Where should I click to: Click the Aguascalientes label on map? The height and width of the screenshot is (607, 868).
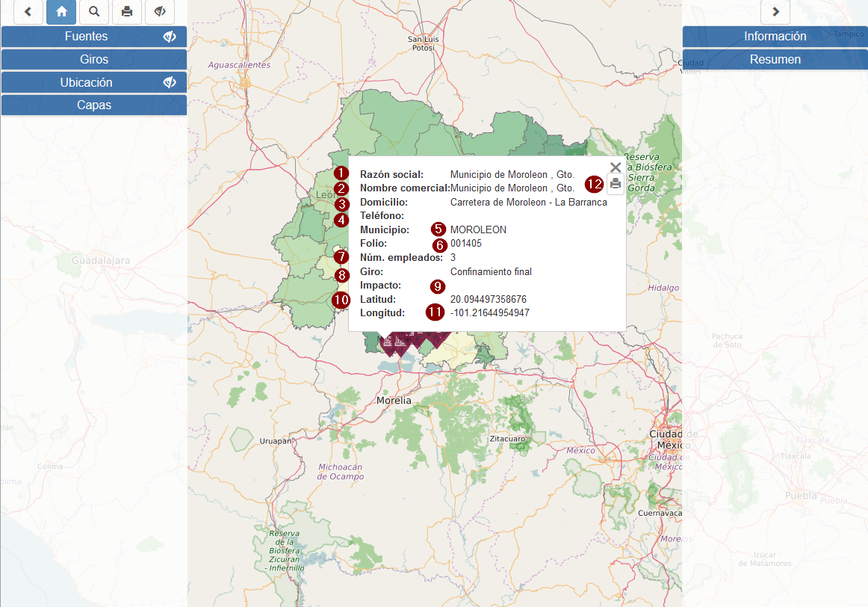239,65
